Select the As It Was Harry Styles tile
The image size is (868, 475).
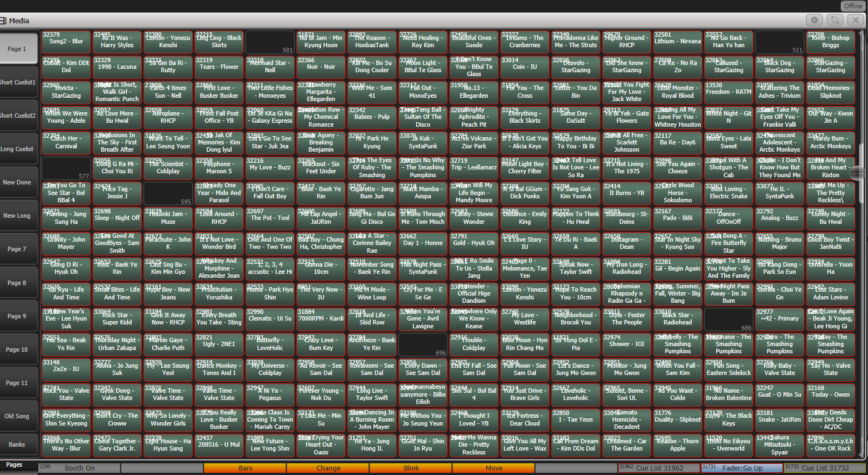(x=117, y=42)
